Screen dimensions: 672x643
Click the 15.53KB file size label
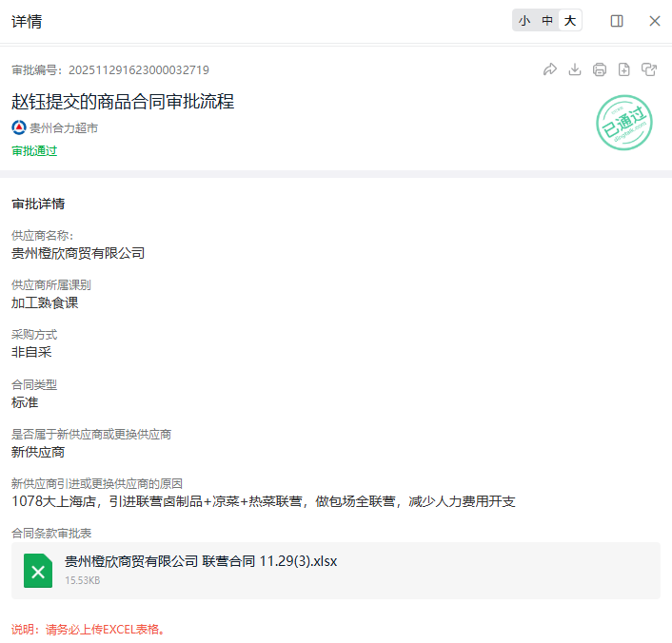pyautogui.click(x=82, y=580)
